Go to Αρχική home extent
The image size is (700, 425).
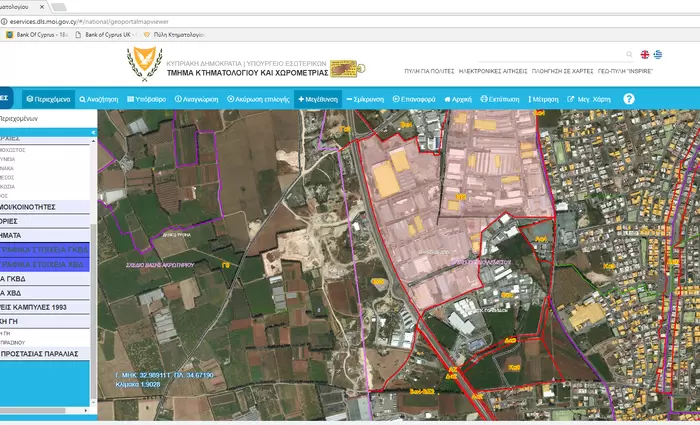coord(460,100)
